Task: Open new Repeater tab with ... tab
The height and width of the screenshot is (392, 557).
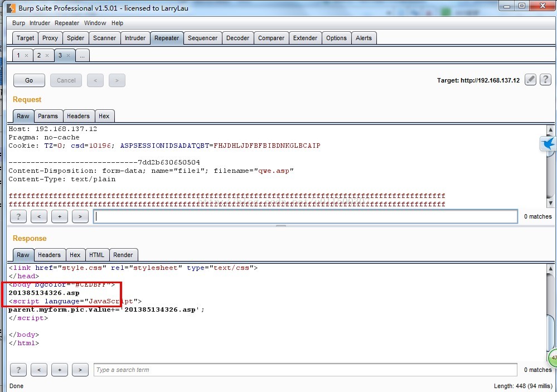Action: pos(83,55)
